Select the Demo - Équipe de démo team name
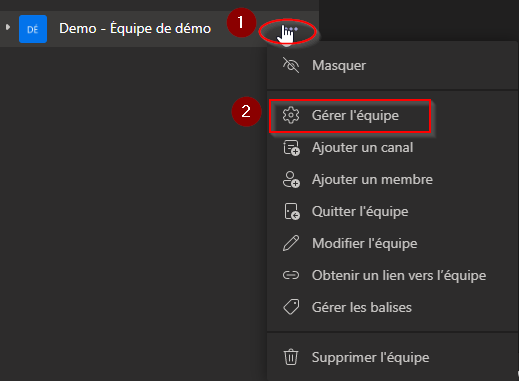 [x=135, y=29]
